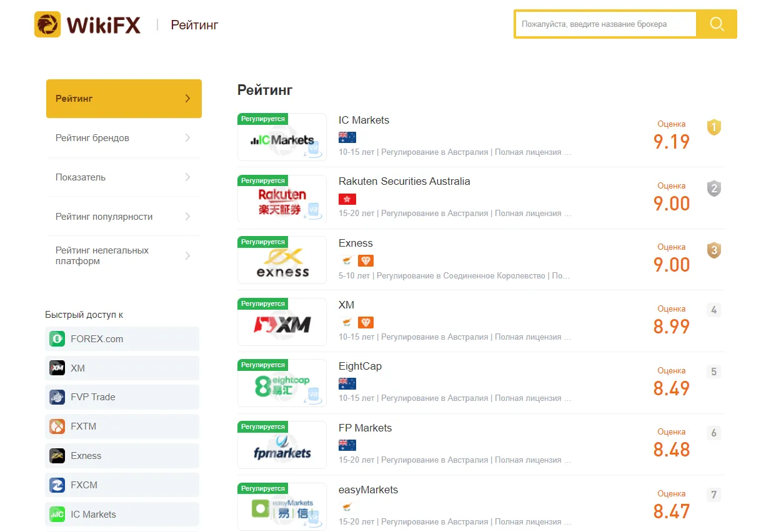Screen dimensions: 771x532
Task: Open the IC Markets broker name link
Action: pos(364,120)
